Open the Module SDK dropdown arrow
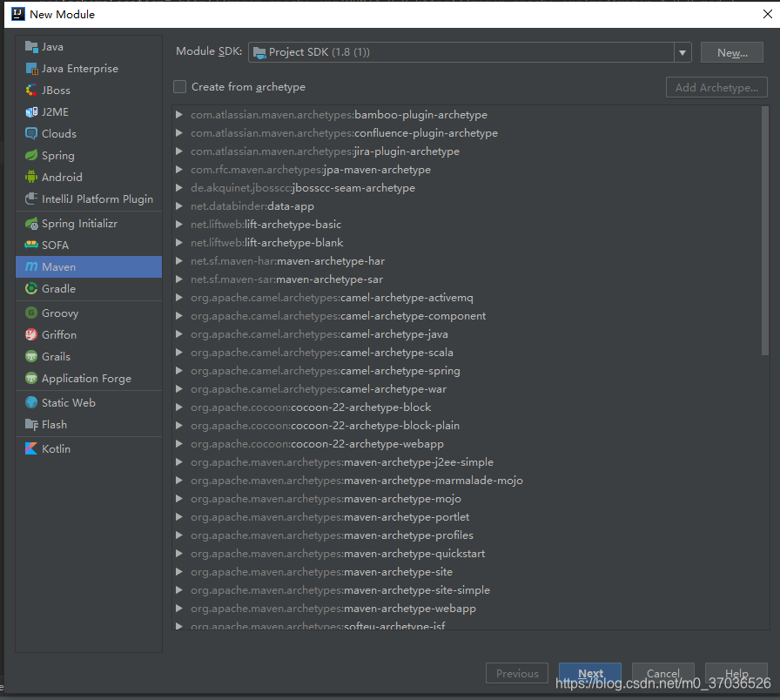The image size is (780, 700). 682,52
